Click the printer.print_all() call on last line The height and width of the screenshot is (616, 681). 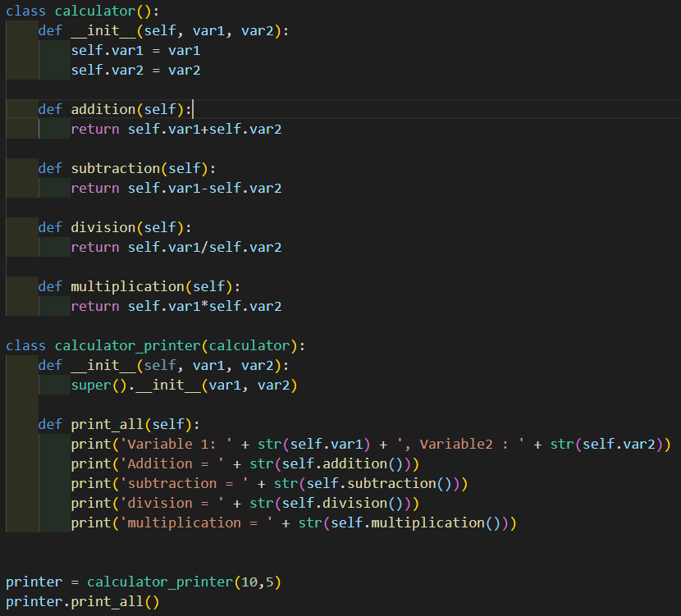[82, 601]
